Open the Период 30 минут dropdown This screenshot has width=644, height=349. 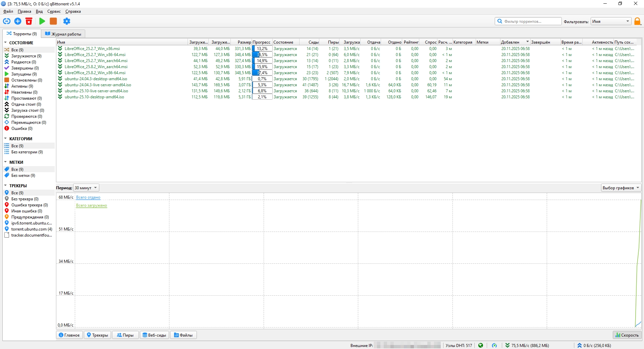(x=86, y=188)
